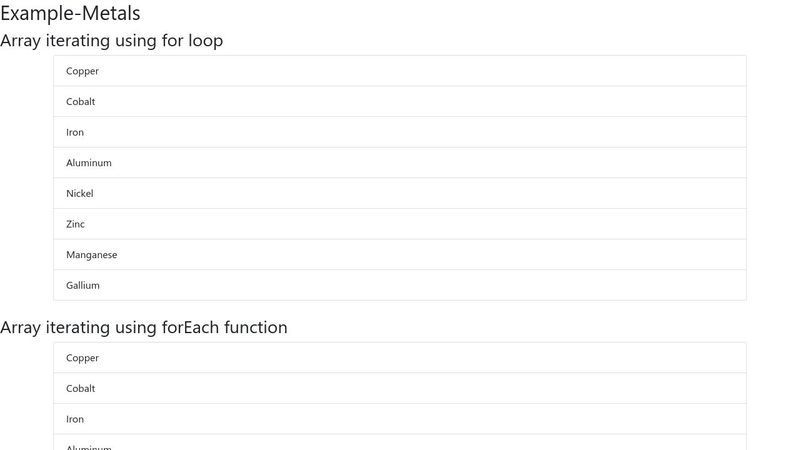Viewport: 800px width, 450px height.
Task: Select Copper in the for loop list
Action: click(83, 71)
